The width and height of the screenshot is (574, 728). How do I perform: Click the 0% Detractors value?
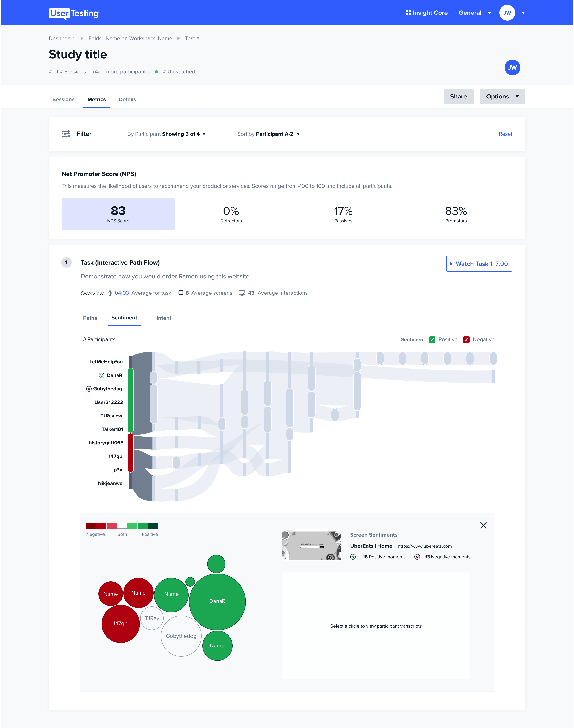(x=231, y=211)
